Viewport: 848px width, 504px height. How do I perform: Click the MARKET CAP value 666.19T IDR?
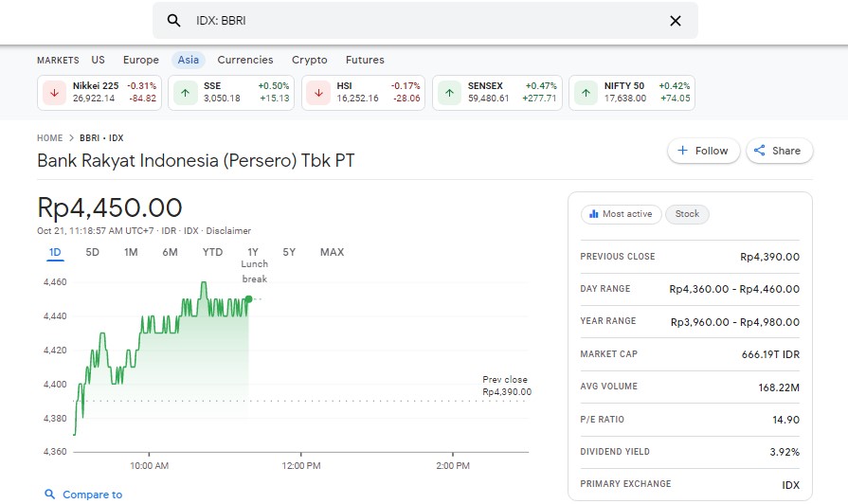click(770, 354)
